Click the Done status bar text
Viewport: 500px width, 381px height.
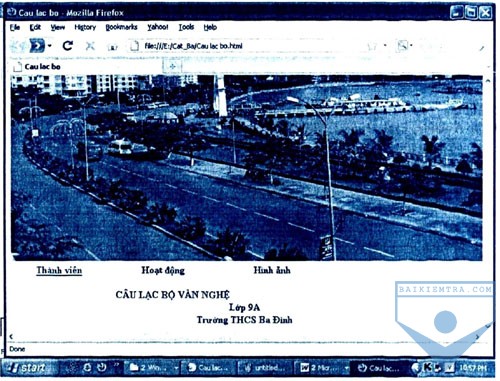[17, 349]
